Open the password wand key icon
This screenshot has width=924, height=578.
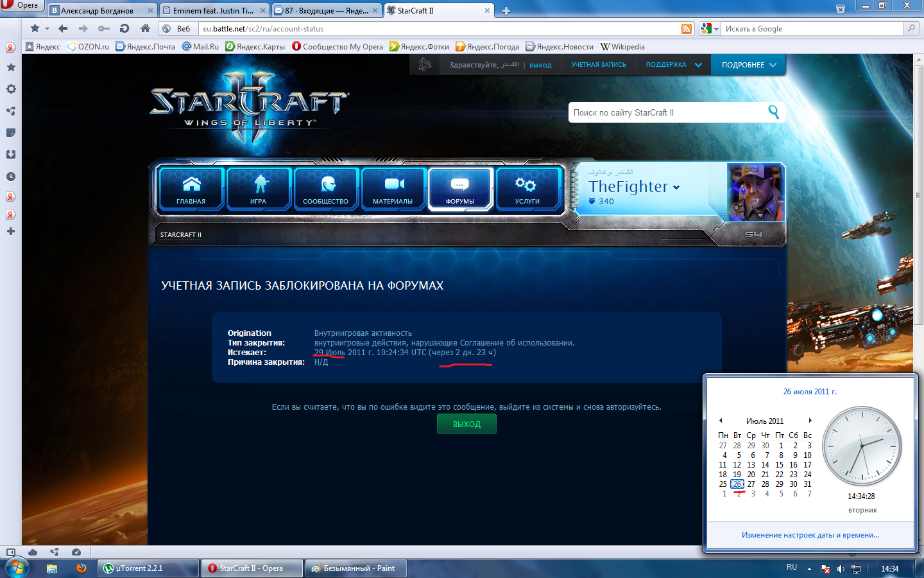click(x=104, y=28)
